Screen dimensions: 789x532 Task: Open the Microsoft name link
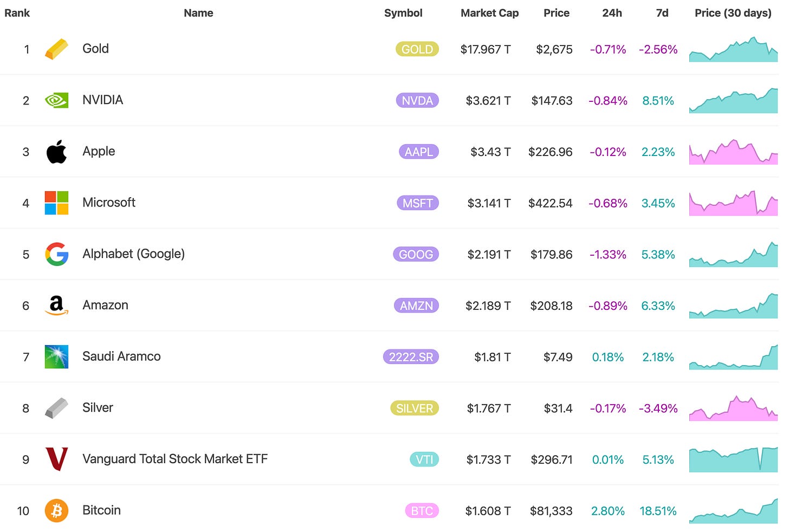(x=108, y=203)
